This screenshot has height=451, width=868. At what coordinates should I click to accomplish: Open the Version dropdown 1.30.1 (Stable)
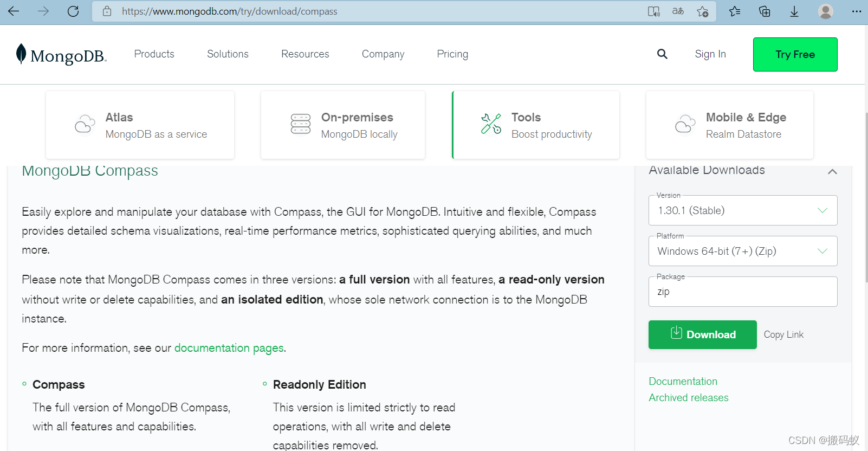[x=743, y=210]
